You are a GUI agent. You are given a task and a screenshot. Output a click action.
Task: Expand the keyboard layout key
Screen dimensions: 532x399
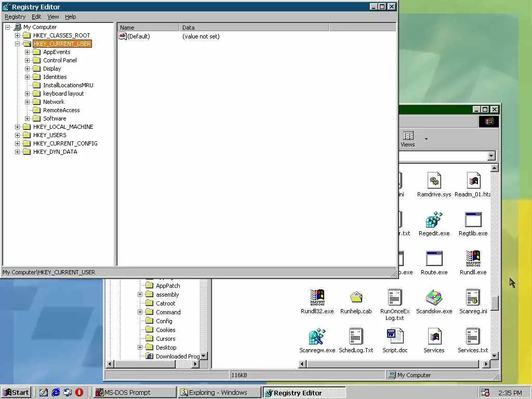[27, 94]
